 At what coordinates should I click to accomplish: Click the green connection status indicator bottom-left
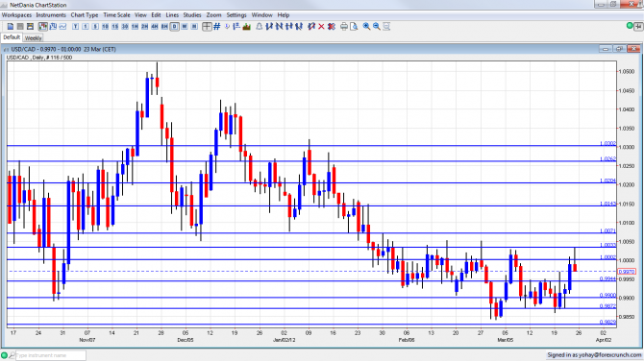[x=4, y=355]
